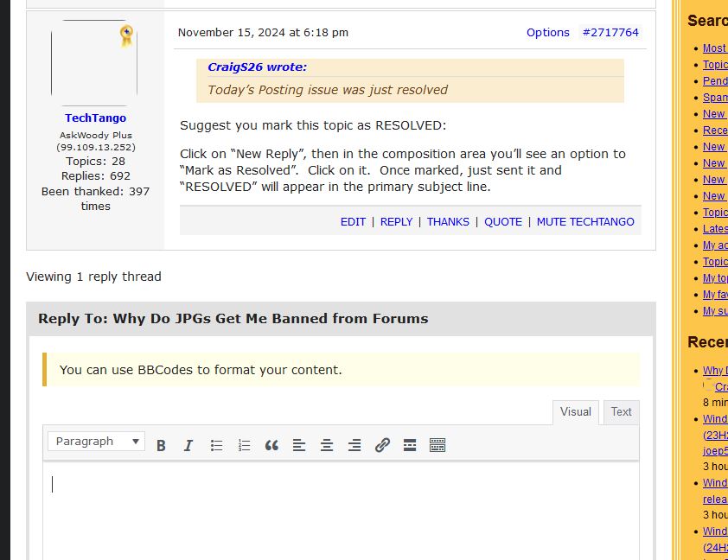This screenshot has width=728, height=560.
Task: Insert a bulleted list
Action: (216, 445)
